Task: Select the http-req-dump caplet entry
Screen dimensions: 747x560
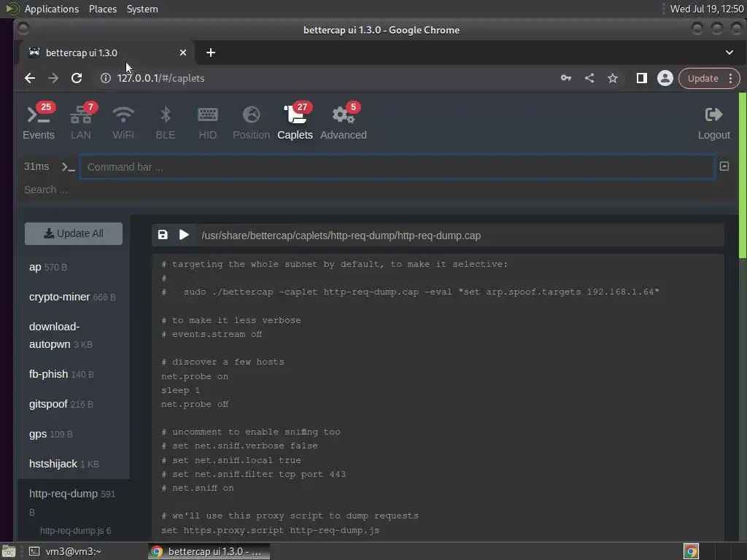Action: pyautogui.click(x=74, y=502)
